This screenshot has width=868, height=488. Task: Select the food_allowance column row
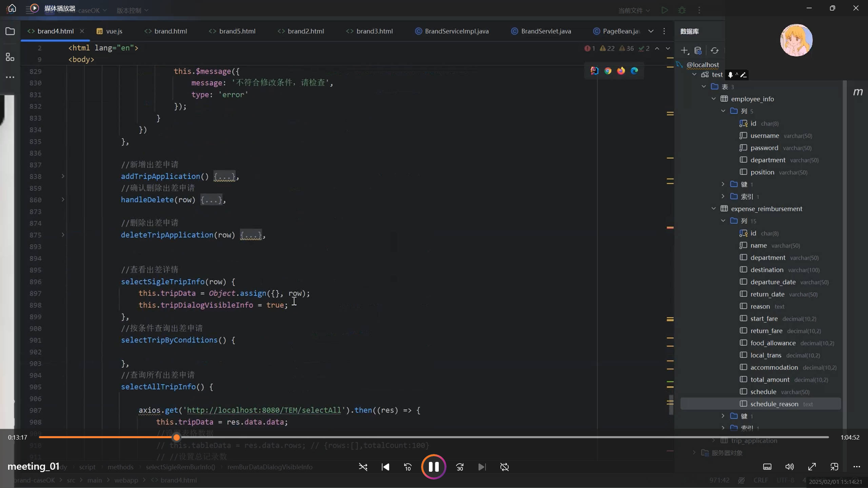761,343
